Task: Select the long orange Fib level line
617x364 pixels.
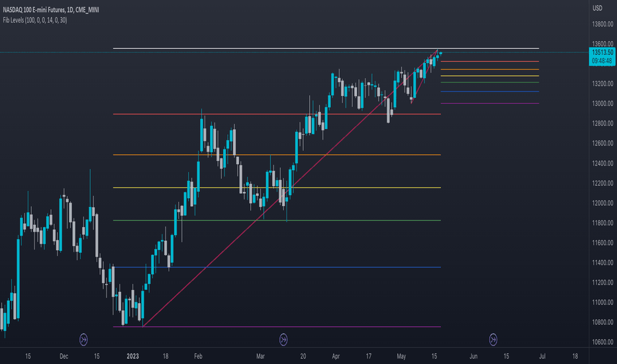Action: (x=277, y=155)
